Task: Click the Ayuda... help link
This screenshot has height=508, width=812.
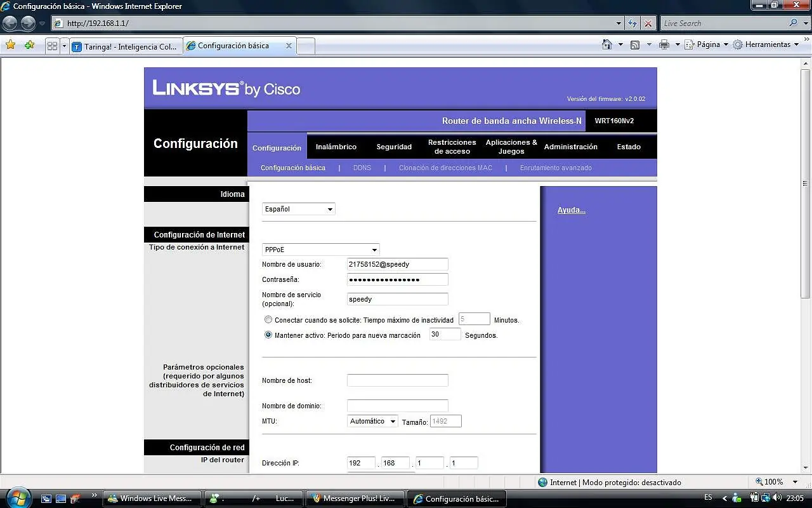Action: (x=572, y=210)
